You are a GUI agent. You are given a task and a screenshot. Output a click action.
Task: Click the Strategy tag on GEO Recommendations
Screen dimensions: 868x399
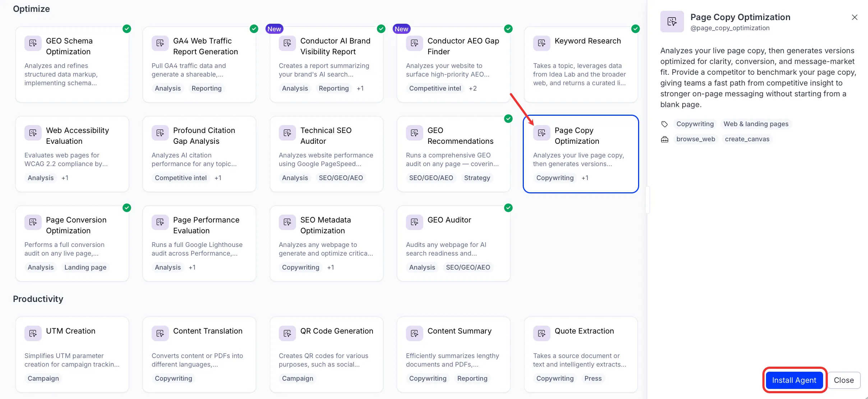(477, 178)
